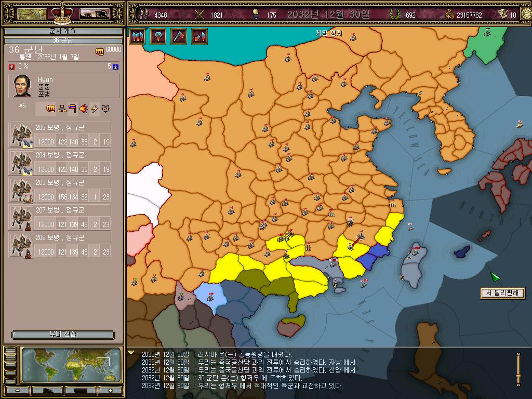This screenshot has height=399, width=532.
Task: Click the log line about fighting hostile army at 헝저우
Action: tap(242, 386)
